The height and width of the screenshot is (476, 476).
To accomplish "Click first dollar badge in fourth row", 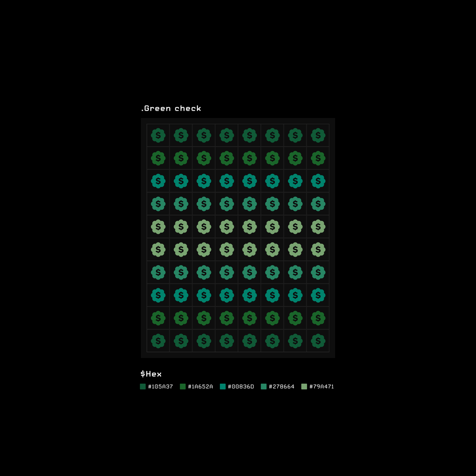I will [158, 204].
